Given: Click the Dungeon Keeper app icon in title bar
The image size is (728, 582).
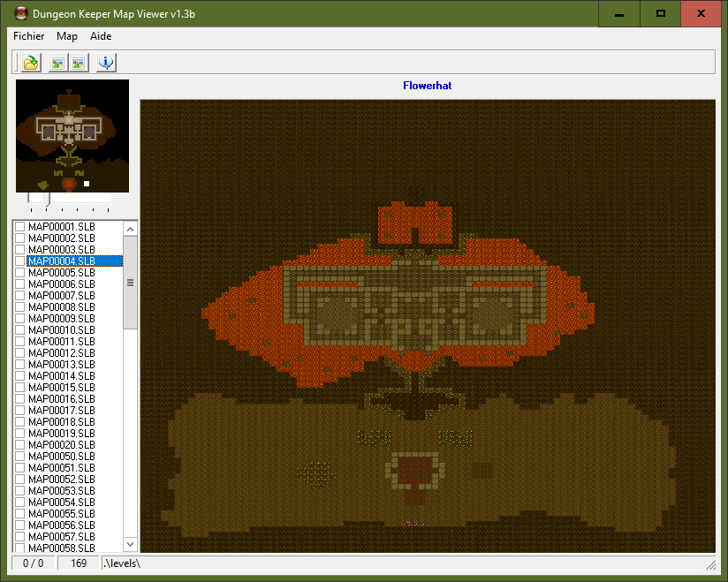Looking at the screenshot, I should click(21, 13).
